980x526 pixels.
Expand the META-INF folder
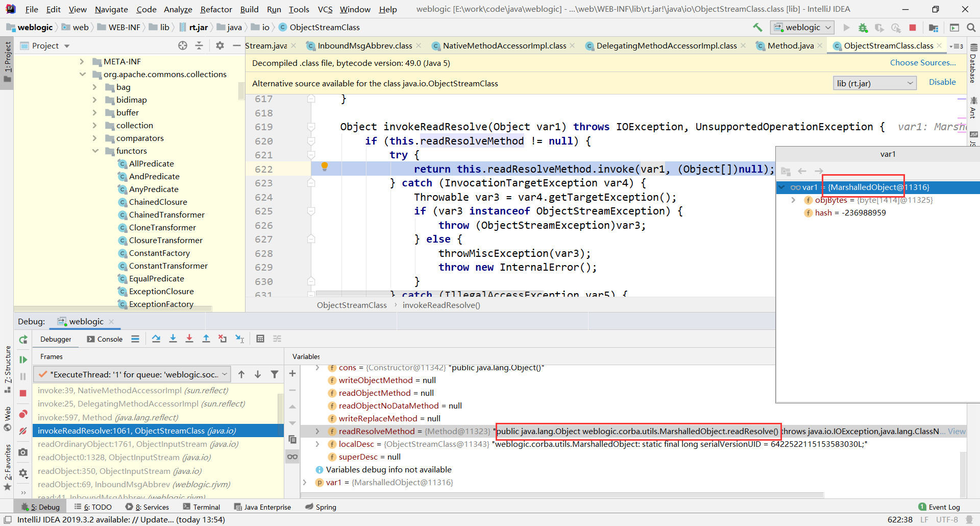[82, 61]
